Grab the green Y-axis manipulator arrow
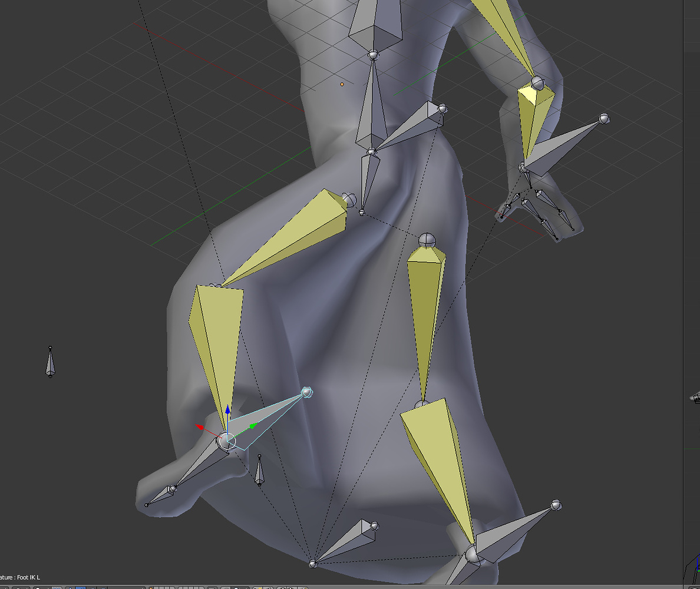 pyautogui.click(x=253, y=426)
